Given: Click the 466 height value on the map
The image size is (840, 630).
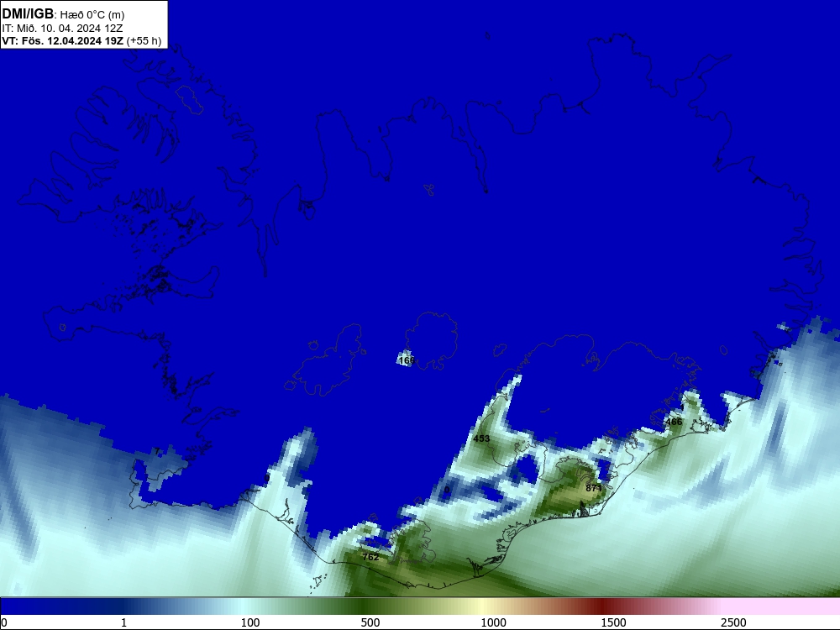Looking at the screenshot, I should 674,422.
